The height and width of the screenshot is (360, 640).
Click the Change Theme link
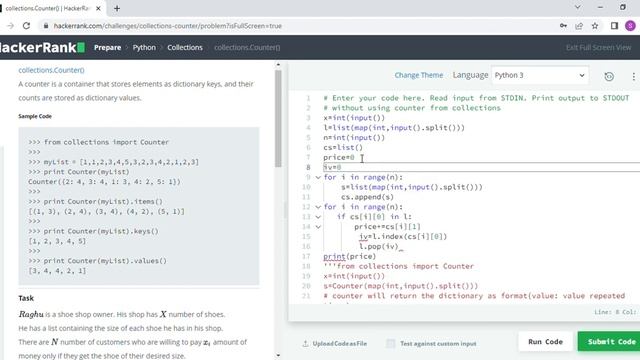coord(418,75)
